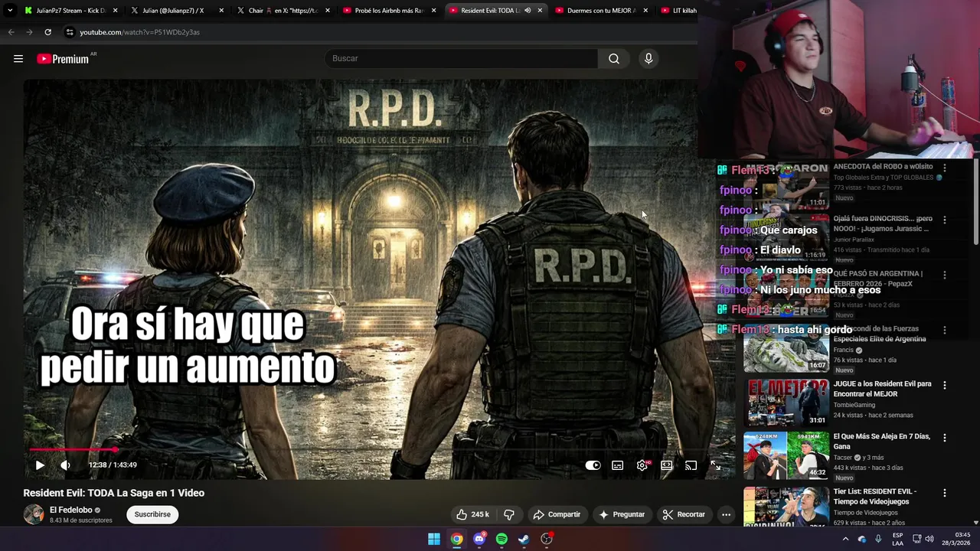980x551 pixels.
Task: Reload the page in the browser
Action: point(47,32)
